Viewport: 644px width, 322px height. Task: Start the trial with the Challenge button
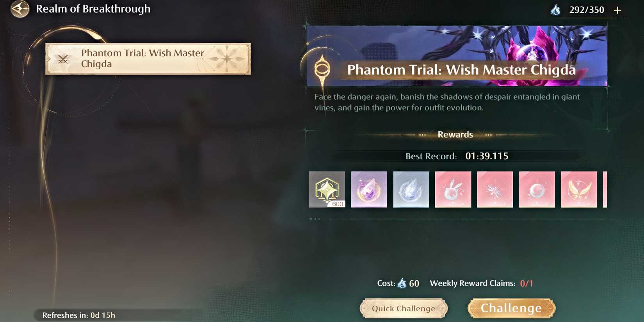coord(511,308)
